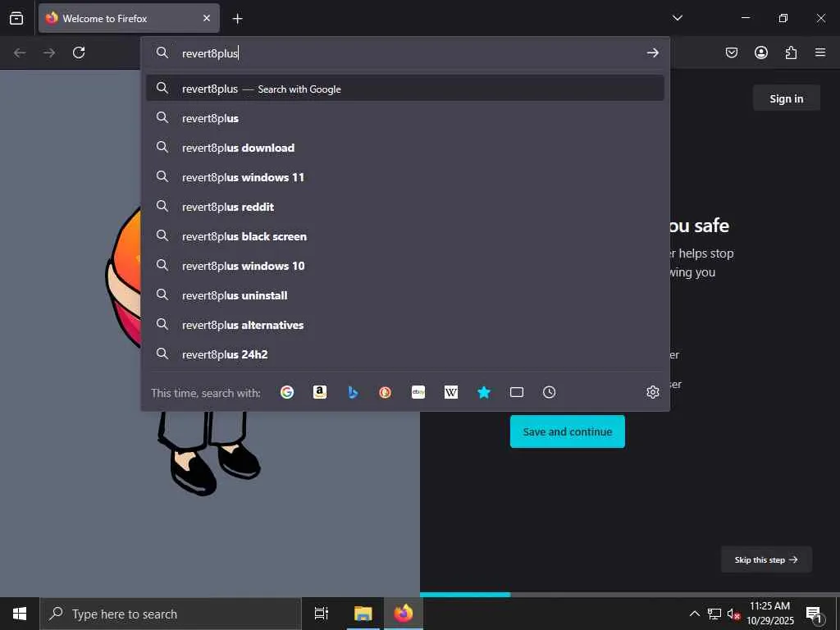This screenshot has height=630, width=840.
Task: Reload the current page
Action: pyautogui.click(x=79, y=52)
